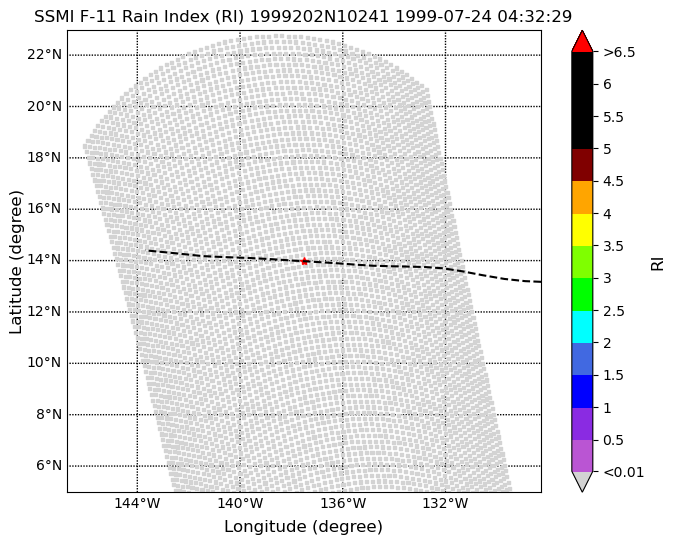Click the blue-violet colorbar segment
Image resolution: width=675 pixels, height=545 pixels.
[x=582, y=423]
